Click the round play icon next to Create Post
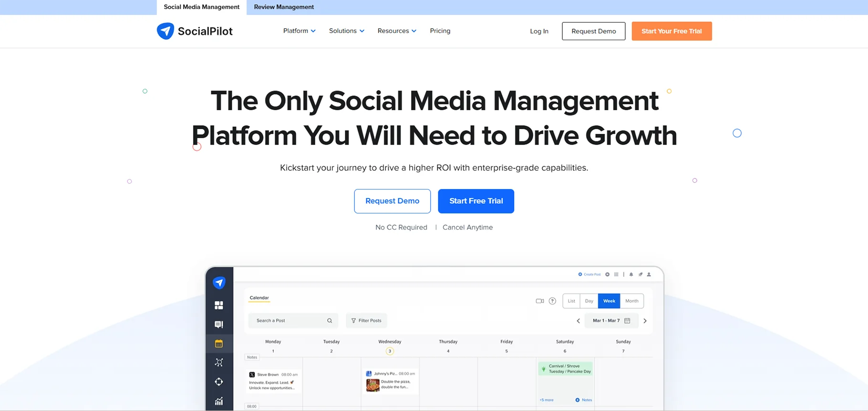 (607, 274)
